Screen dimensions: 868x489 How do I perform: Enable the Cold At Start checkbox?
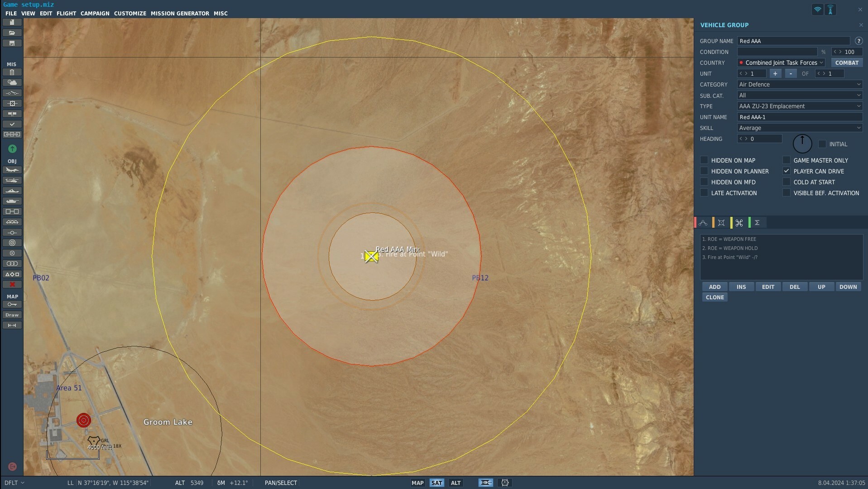tap(786, 182)
